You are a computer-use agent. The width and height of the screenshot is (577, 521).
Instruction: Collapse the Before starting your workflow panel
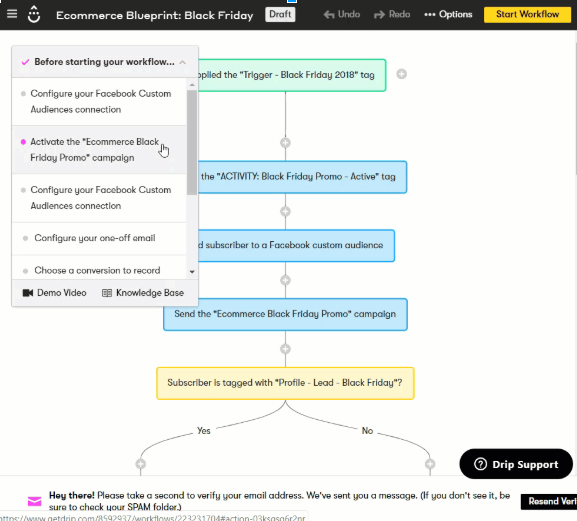coord(183,62)
